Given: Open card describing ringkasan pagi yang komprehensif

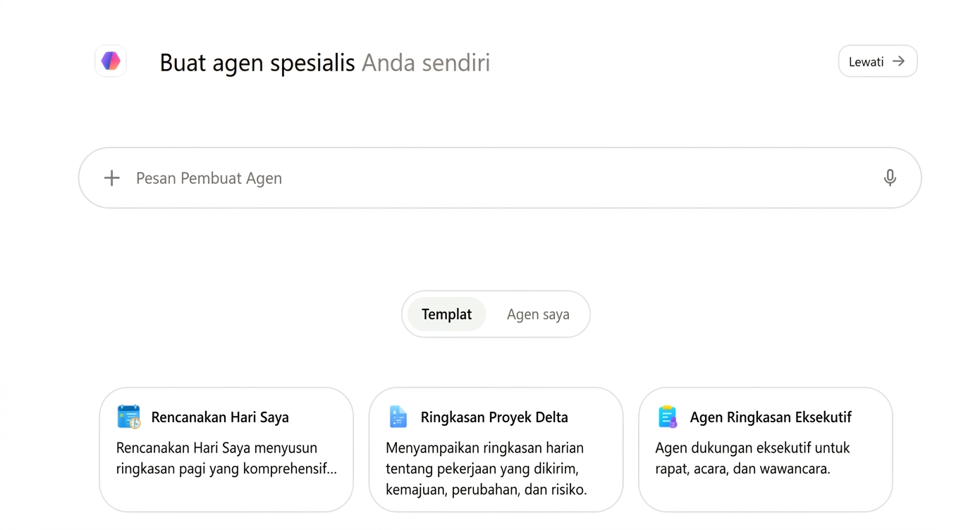Looking at the screenshot, I should click(226, 450).
